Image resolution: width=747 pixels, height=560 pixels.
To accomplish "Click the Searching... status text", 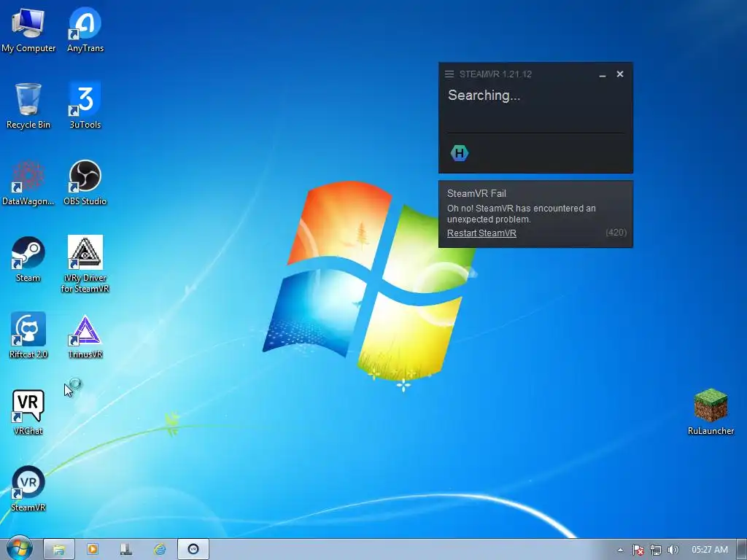I will (x=484, y=96).
